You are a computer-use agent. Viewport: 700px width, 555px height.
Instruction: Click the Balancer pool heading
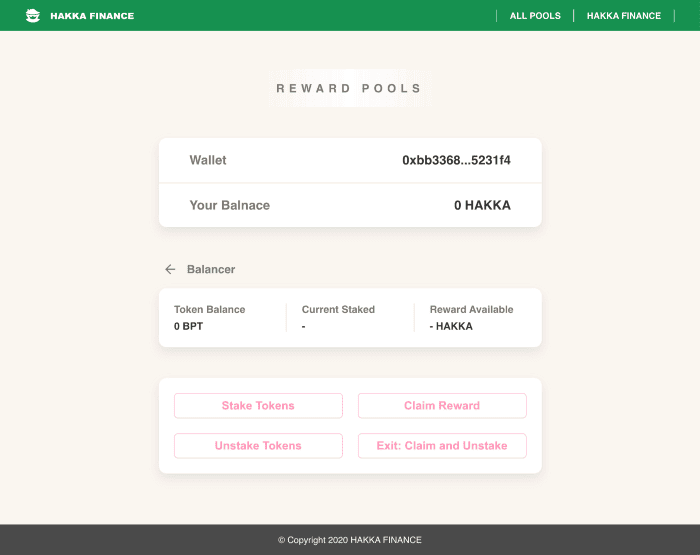211,269
